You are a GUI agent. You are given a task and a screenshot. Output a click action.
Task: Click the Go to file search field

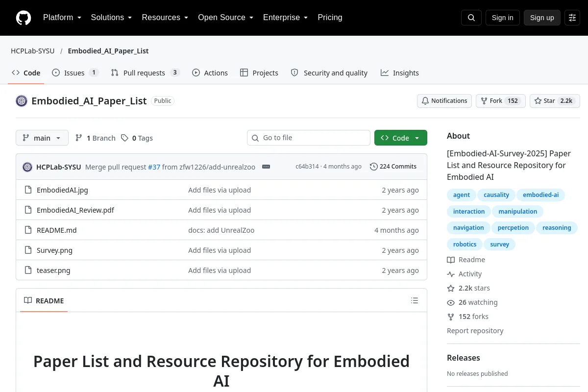309,138
